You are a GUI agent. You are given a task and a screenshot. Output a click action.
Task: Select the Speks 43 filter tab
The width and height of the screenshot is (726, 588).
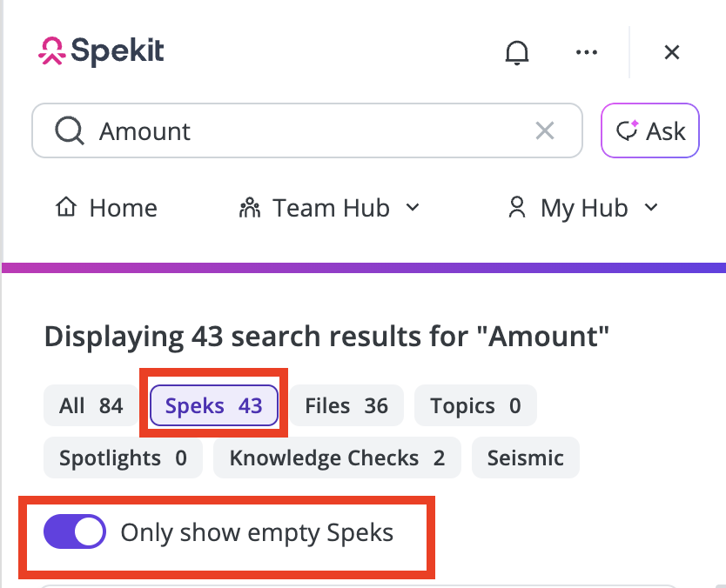(214, 405)
